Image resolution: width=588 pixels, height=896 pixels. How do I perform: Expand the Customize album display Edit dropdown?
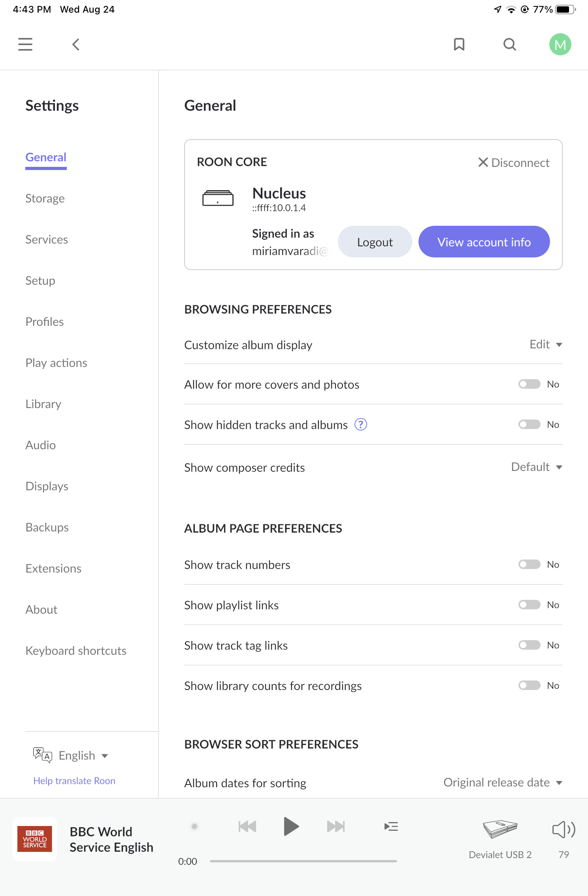(546, 344)
